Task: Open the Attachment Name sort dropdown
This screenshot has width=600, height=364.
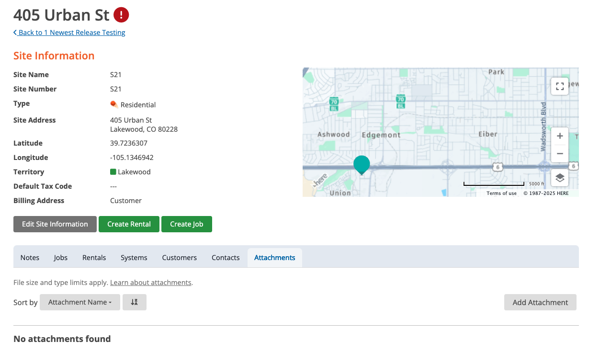Action: coord(80,302)
